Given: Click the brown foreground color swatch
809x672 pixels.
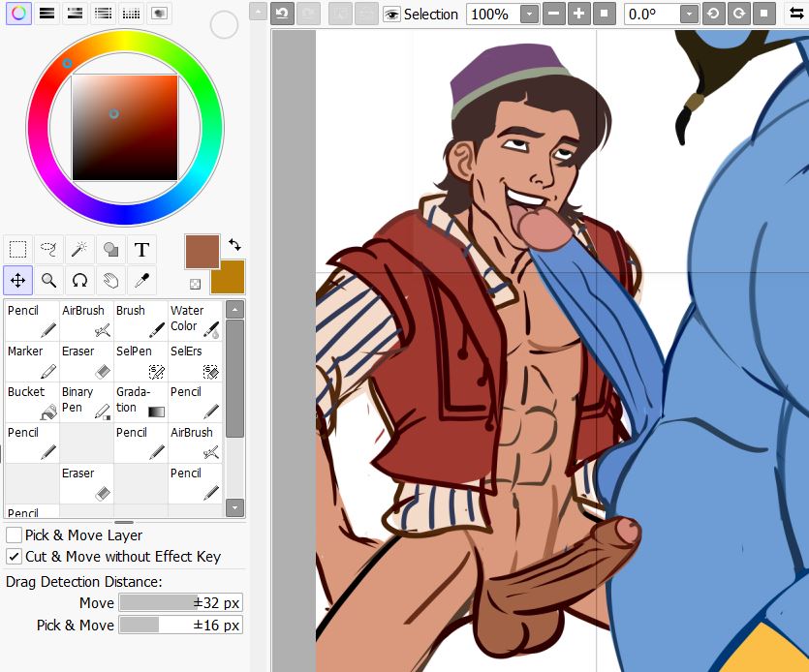Looking at the screenshot, I should [202, 251].
